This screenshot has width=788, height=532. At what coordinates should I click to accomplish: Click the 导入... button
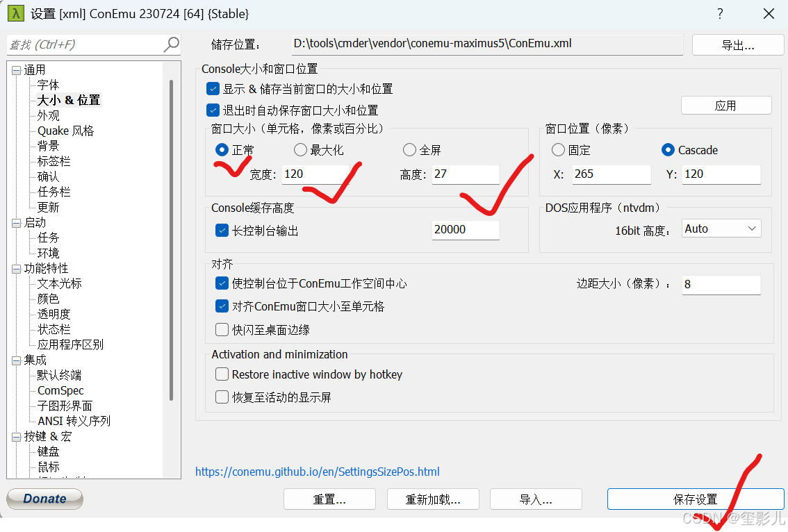click(x=536, y=499)
